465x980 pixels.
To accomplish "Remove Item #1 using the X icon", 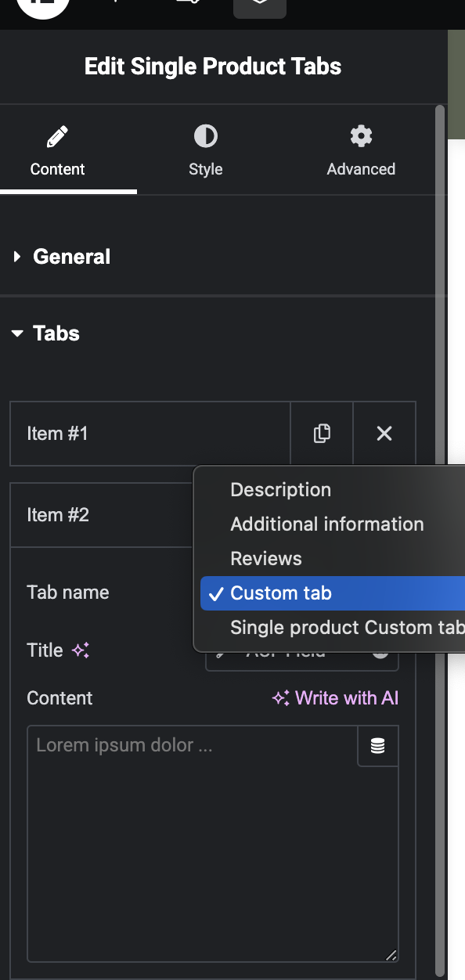I will coord(384,434).
